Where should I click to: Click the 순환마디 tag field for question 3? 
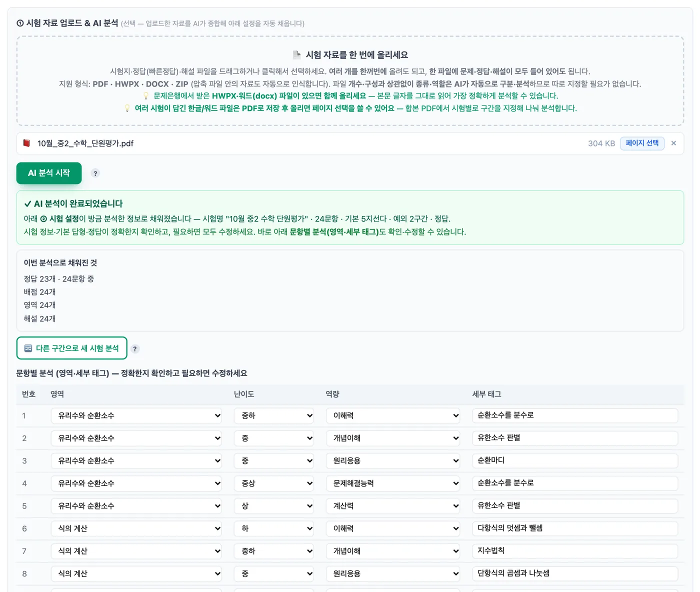tap(575, 460)
